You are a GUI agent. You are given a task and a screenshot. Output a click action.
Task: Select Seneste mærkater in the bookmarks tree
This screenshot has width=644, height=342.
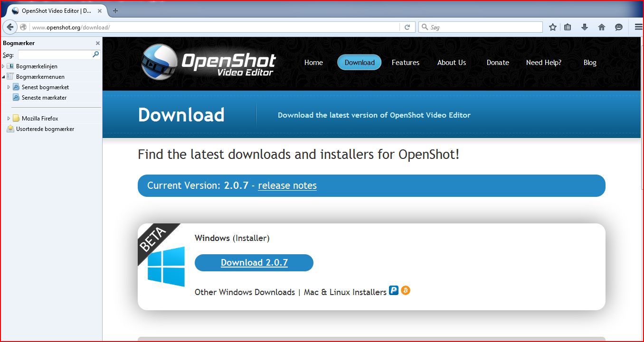point(44,97)
